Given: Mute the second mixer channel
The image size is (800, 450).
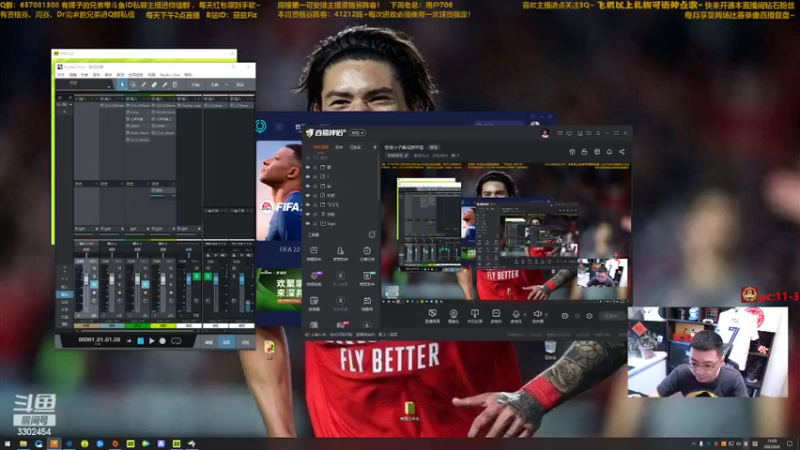Looking at the screenshot, I should point(119,268).
